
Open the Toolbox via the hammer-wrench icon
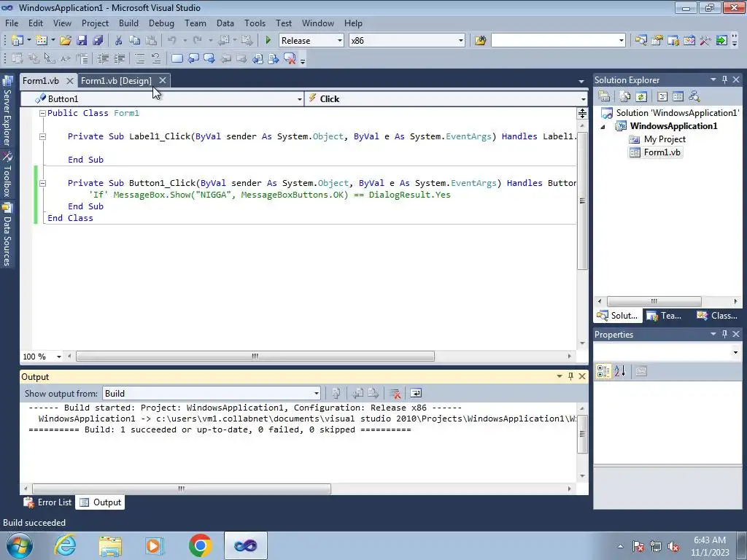[705, 41]
